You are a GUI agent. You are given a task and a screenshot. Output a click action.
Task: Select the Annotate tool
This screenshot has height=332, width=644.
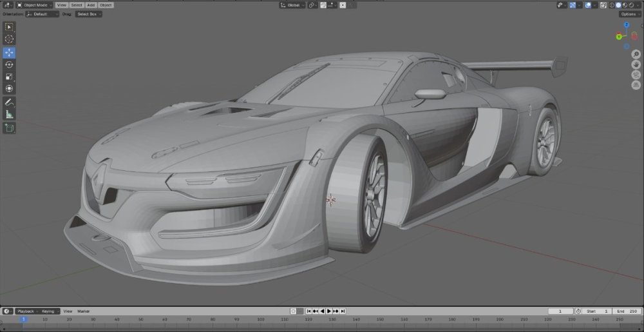click(9, 103)
